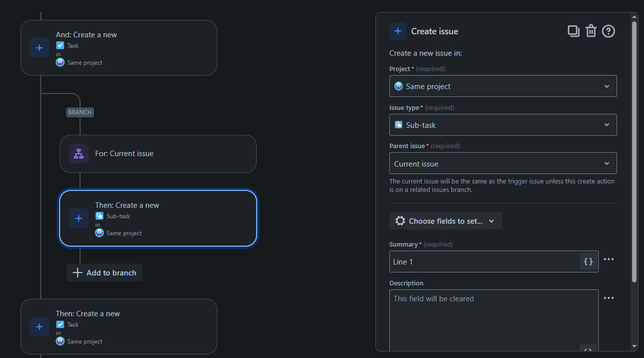The image size is (644, 358).
Task: Click the BRANCH label tag
Action: pyautogui.click(x=80, y=112)
